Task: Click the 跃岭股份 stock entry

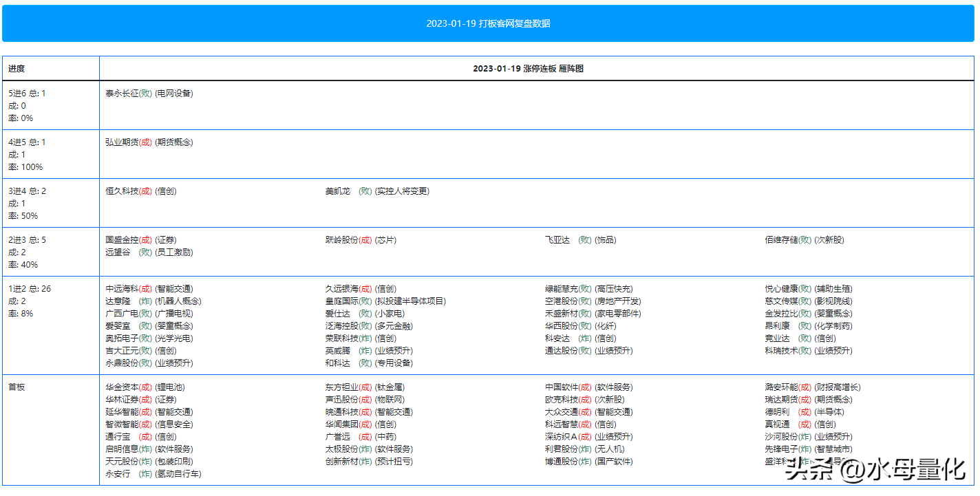Action: [342, 240]
